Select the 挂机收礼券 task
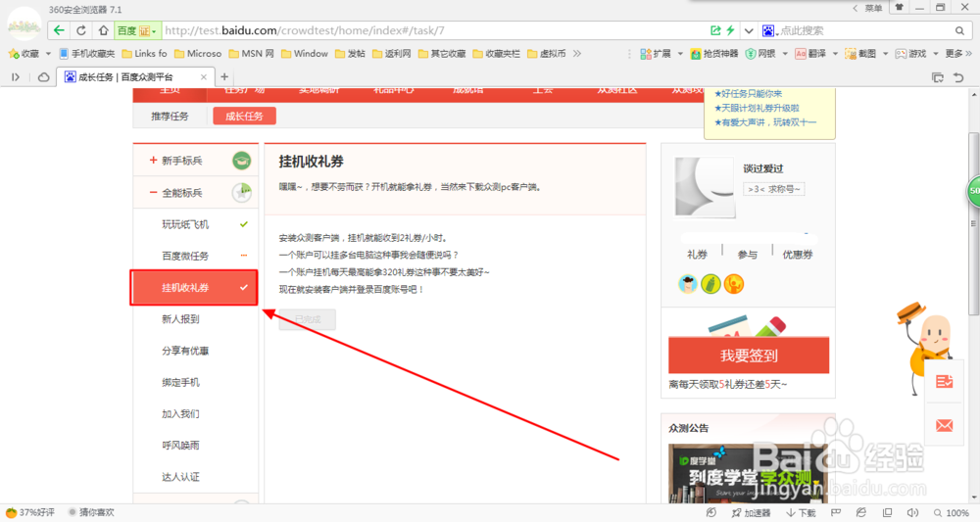Viewport: 980px width, 522px height. click(x=194, y=287)
